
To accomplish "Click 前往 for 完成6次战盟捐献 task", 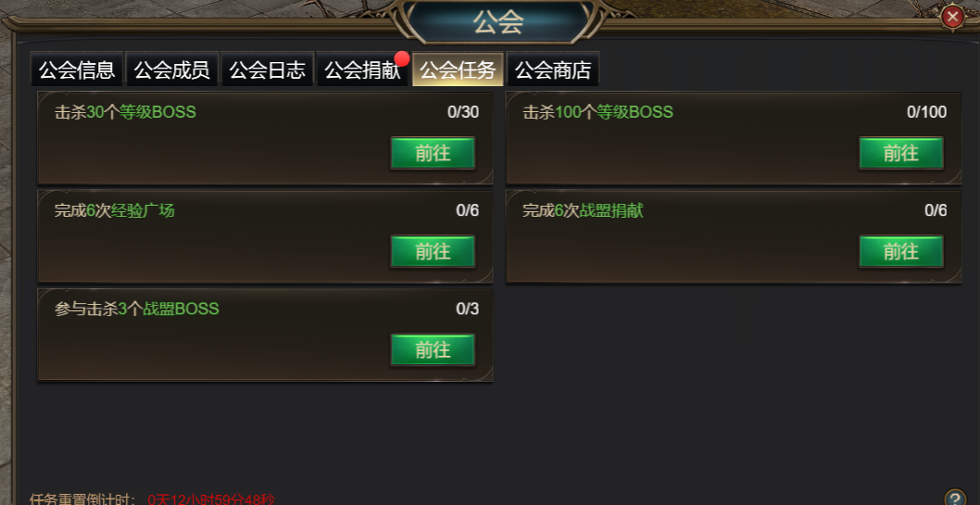I will coord(900,251).
